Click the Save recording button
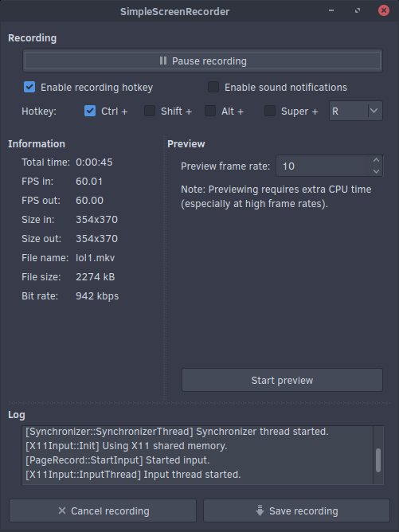The width and height of the screenshot is (399, 532). (x=296, y=510)
